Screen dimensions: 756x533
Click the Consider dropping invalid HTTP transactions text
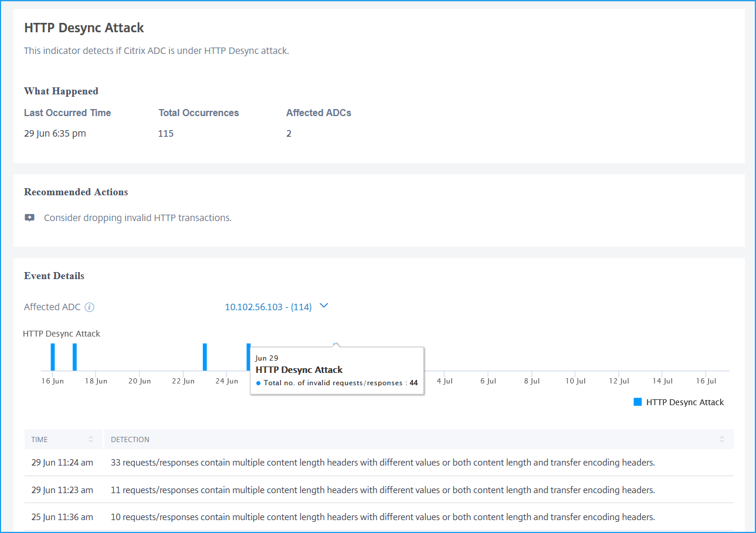click(x=138, y=218)
